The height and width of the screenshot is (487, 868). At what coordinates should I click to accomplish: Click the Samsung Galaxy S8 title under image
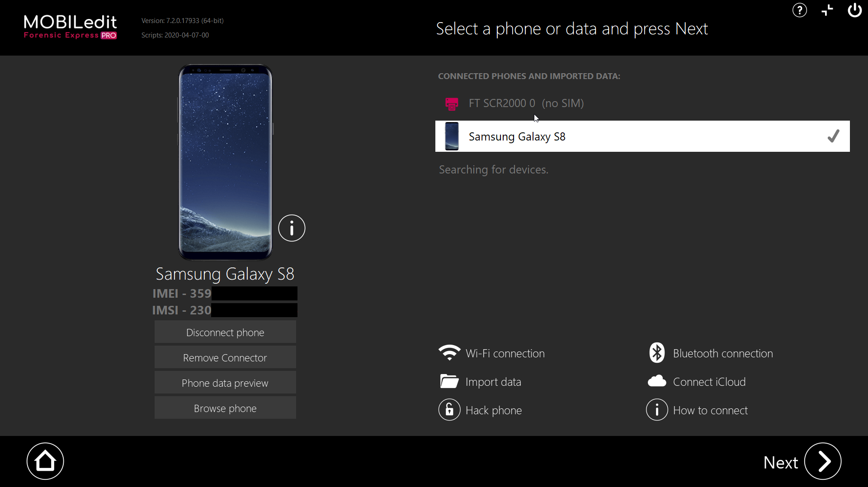225,274
